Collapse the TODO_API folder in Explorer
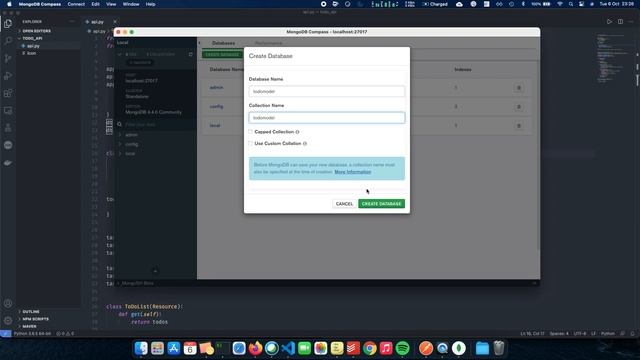The image size is (640, 360). [x=32, y=38]
